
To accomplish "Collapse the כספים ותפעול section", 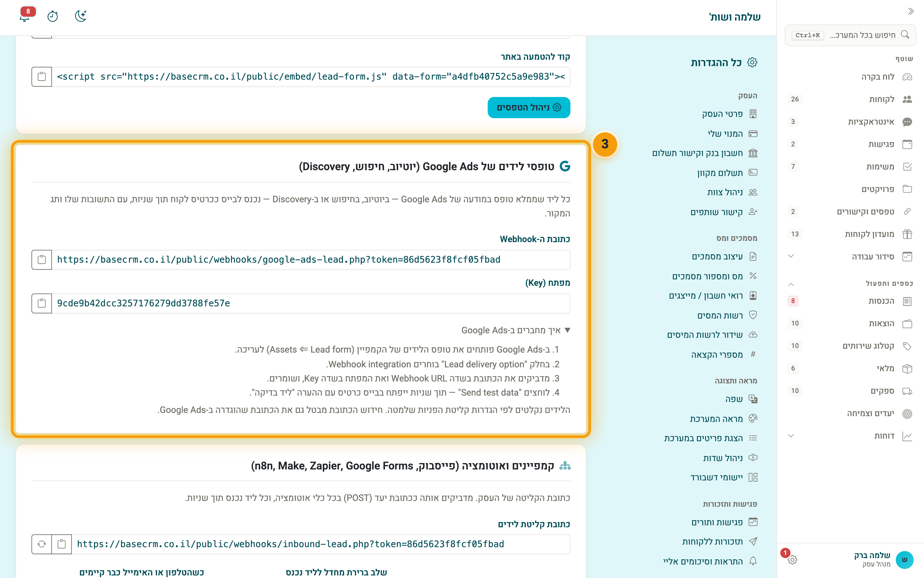I will tap(791, 284).
